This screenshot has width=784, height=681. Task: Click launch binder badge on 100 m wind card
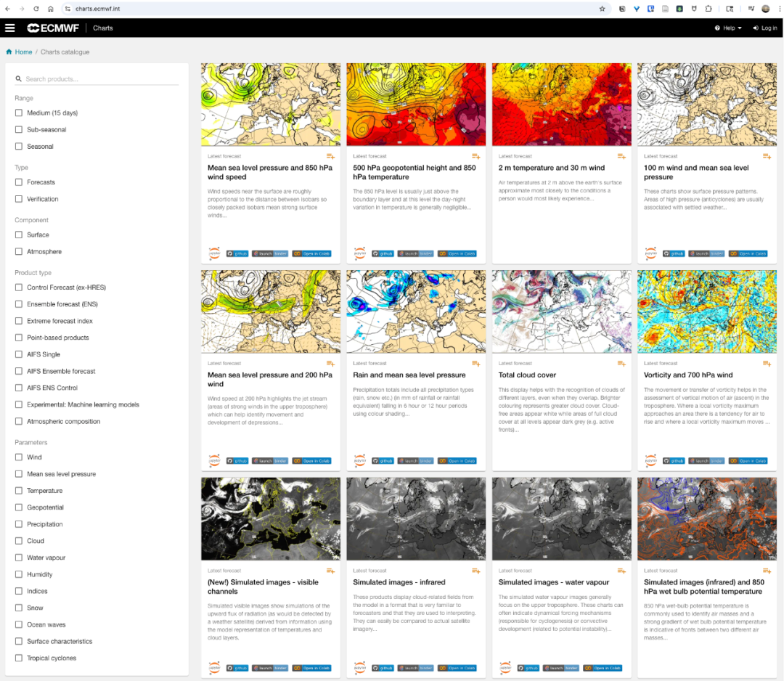706,253
